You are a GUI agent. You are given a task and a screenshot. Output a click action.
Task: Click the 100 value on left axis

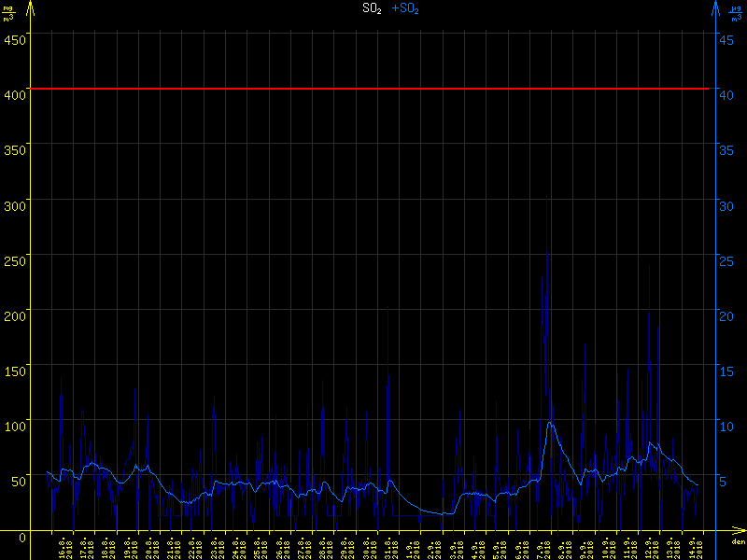[14, 426]
